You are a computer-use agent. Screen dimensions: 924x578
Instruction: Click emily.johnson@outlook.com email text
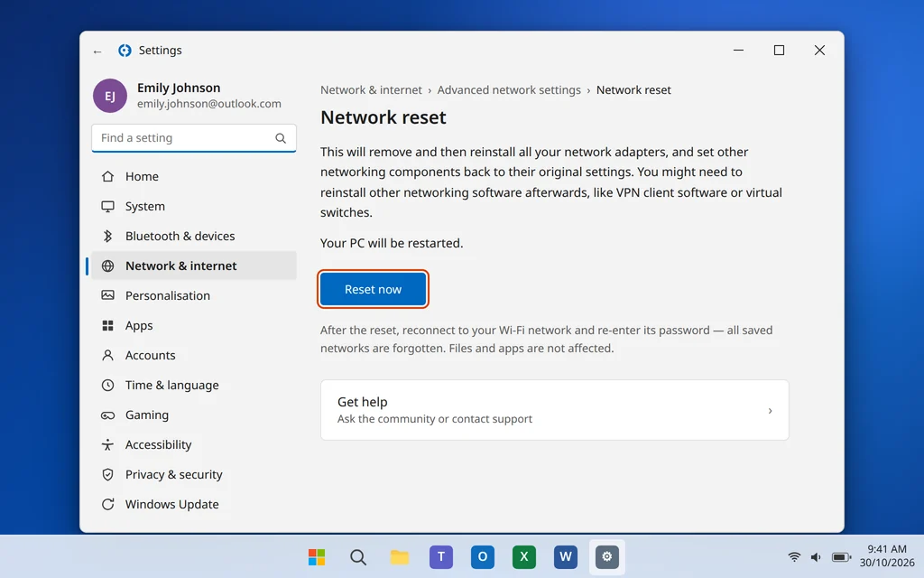(x=209, y=104)
